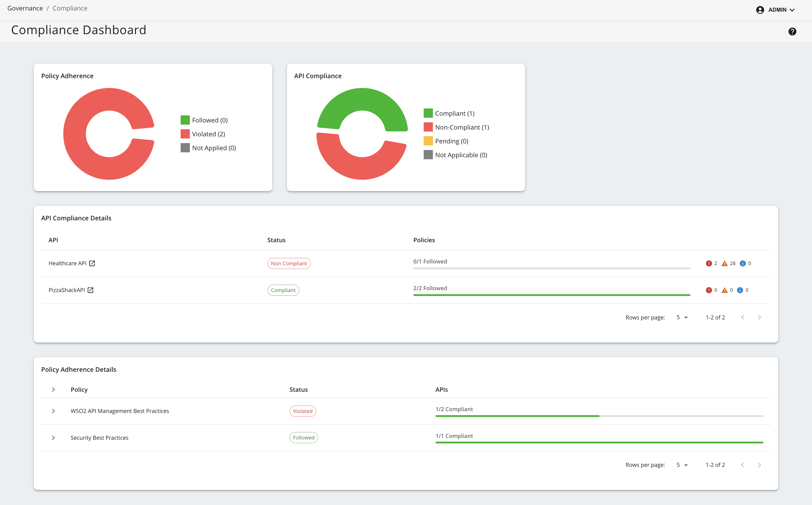Expand all rows via Policy header chevron
The height and width of the screenshot is (505, 812).
point(54,389)
